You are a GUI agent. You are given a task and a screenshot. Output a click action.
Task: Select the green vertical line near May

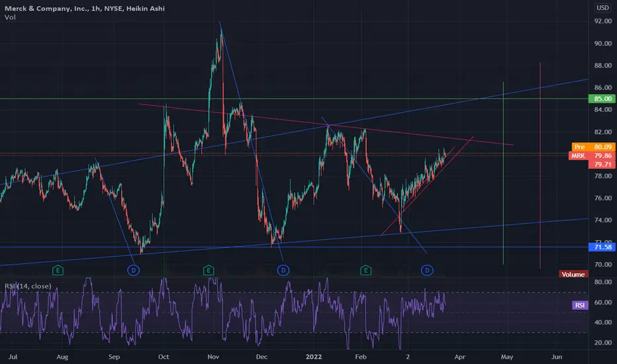503,173
